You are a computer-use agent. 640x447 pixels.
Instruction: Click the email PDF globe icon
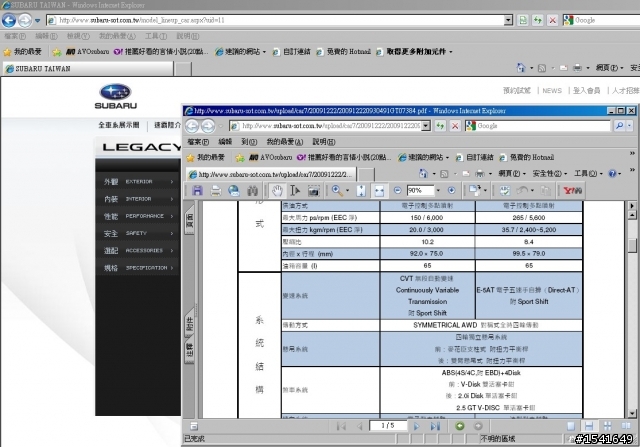point(234,190)
